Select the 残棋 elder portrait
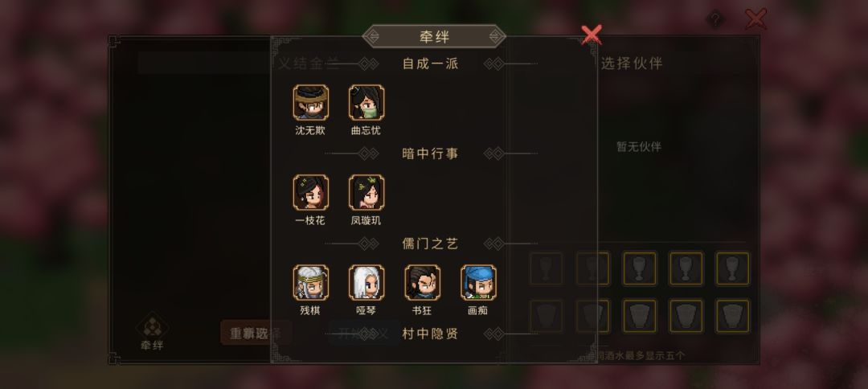868x389 pixels. (310, 283)
